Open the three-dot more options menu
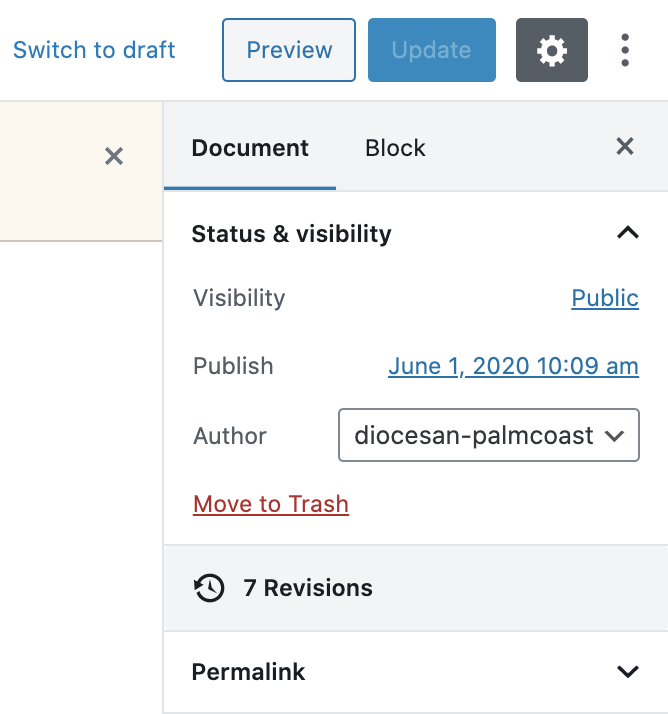The image size is (668, 714). pyautogui.click(x=625, y=50)
